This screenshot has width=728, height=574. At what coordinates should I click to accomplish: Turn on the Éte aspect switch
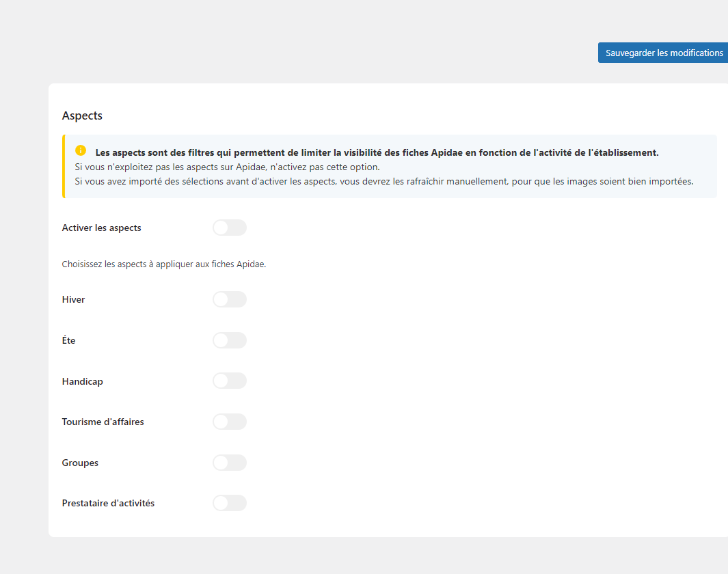point(229,340)
